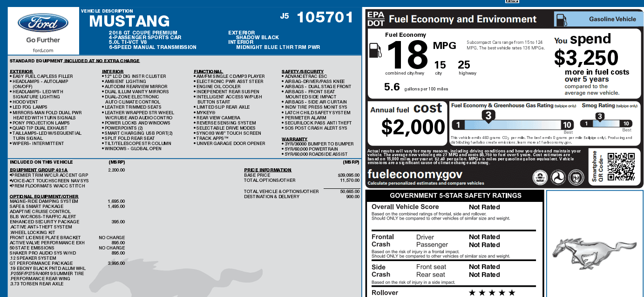
Task: Click the EQUIPMENT GROUP 401A heading
Action: pyautogui.click(x=39, y=170)
